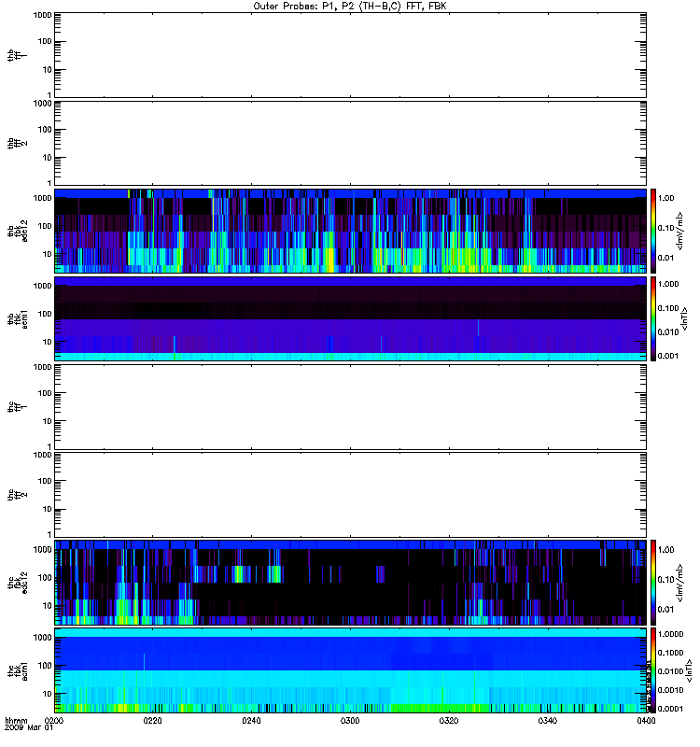The height and width of the screenshot is (747, 700).
Task: Click the plot title 'Outer Probes: P1, P2 (TH-B,C) FFT, FBK'
Action: coord(350,7)
